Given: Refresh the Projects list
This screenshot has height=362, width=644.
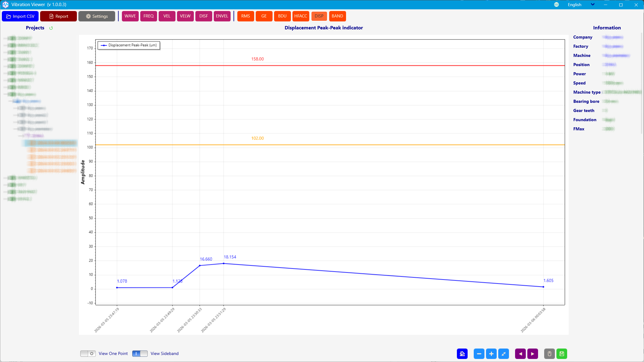Looking at the screenshot, I should 51,28.
